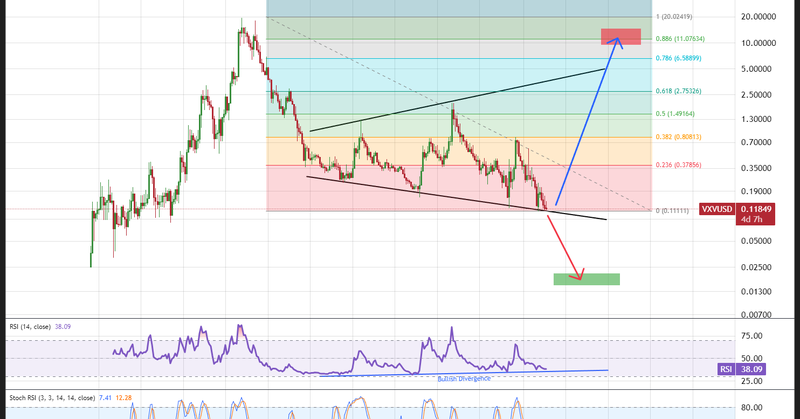The image size is (800, 419).
Task: Select the 0 (0.11111) Fibonacci label
Action: tap(672, 210)
